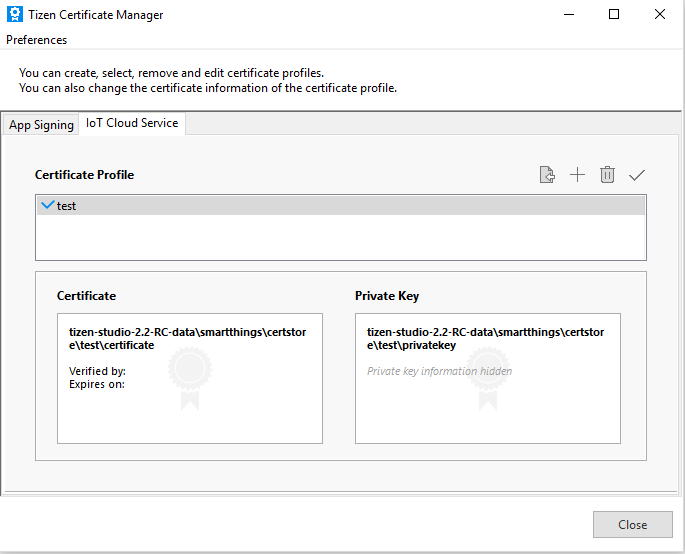
Task: Select the IoT Cloud Service tab
Action: coord(132,123)
